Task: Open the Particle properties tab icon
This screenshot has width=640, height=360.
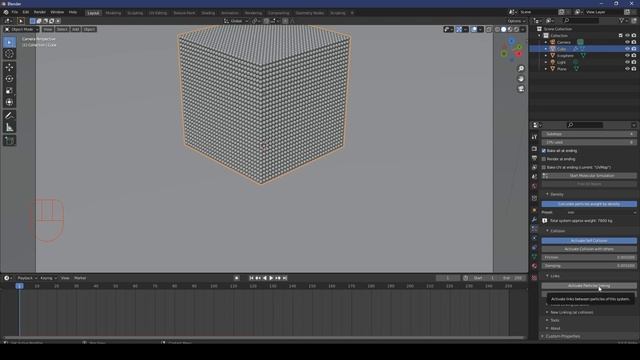Action: click(x=534, y=229)
